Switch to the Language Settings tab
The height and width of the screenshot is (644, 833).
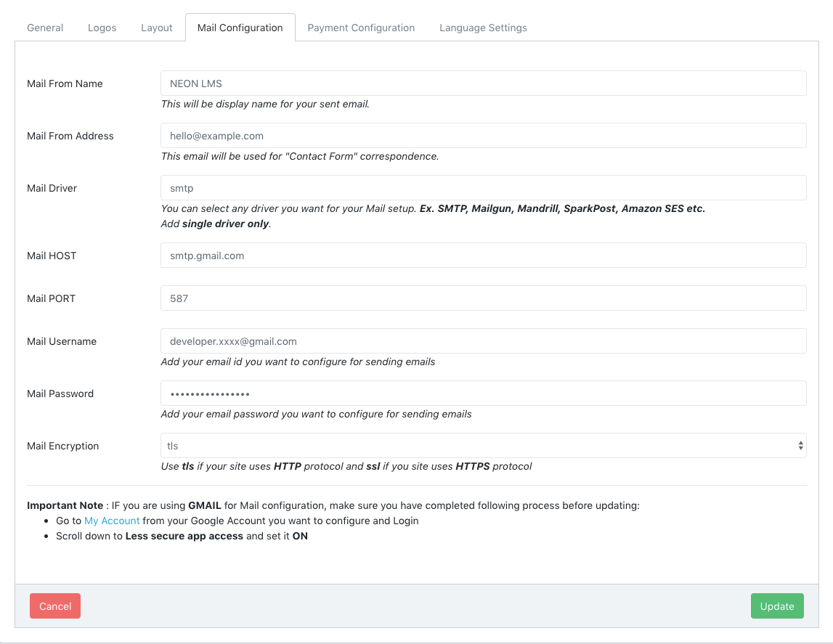483,28
